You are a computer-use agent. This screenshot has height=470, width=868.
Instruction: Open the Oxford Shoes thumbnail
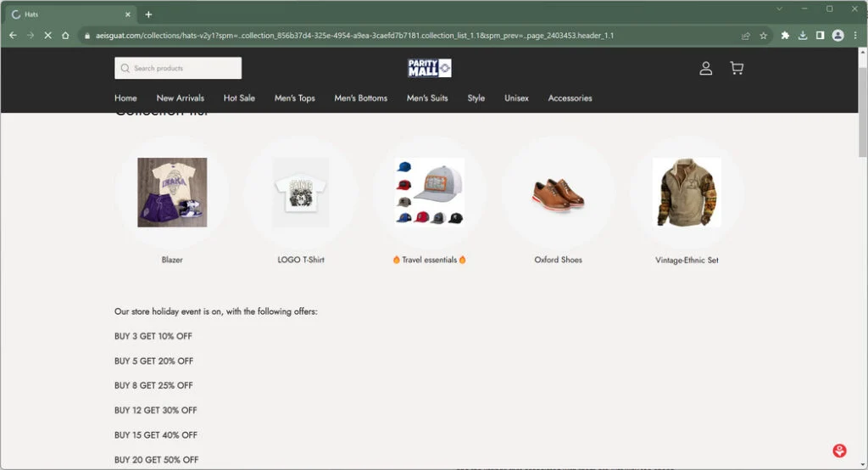558,193
